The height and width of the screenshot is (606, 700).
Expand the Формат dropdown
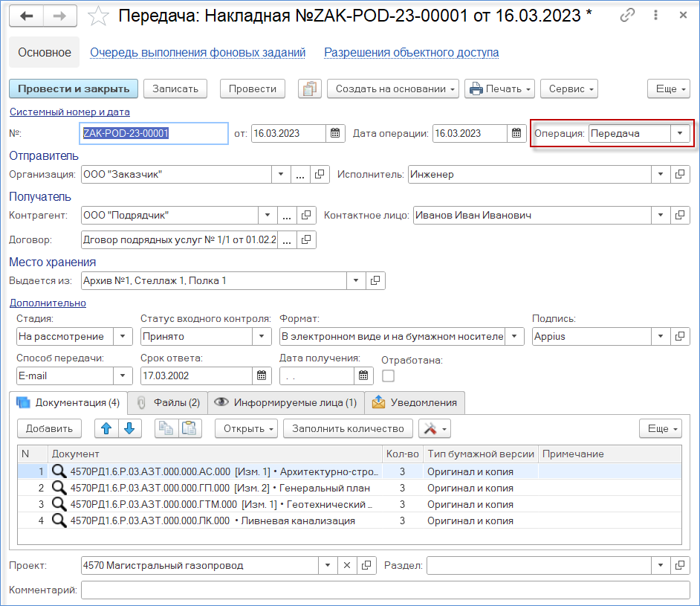[x=514, y=336]
